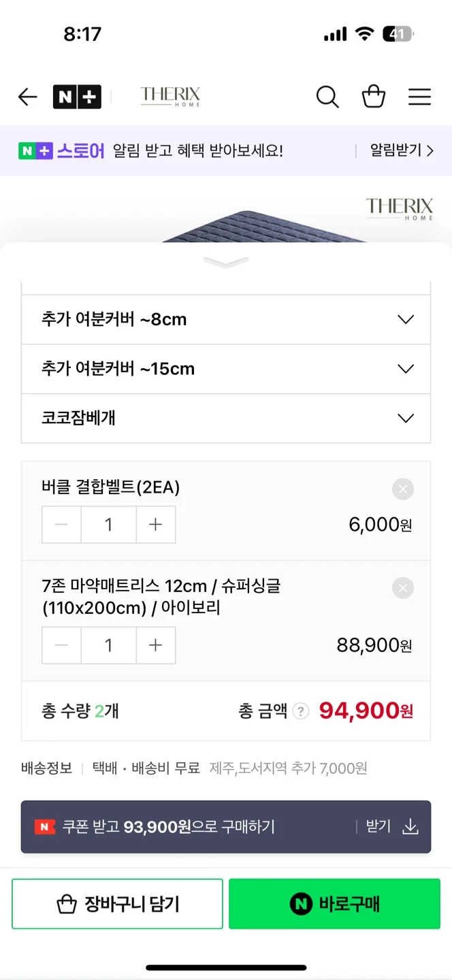The width and height of the screenshot is (452, 980).
Task: Open the hamburger menu icon
Action: point(419,97)
